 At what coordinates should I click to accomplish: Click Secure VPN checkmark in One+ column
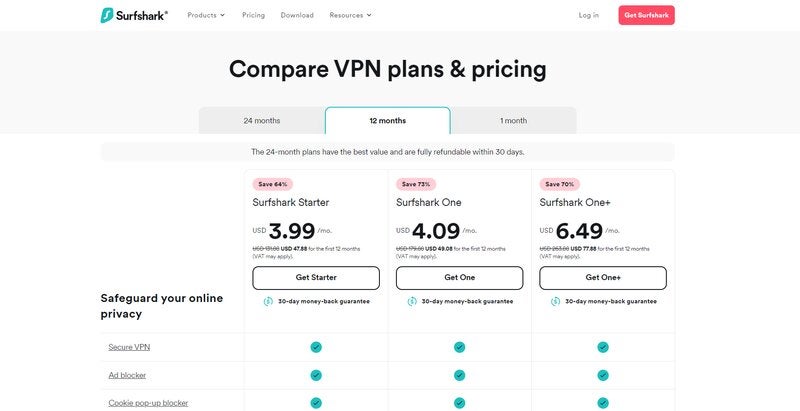click(x=603, y=347)
